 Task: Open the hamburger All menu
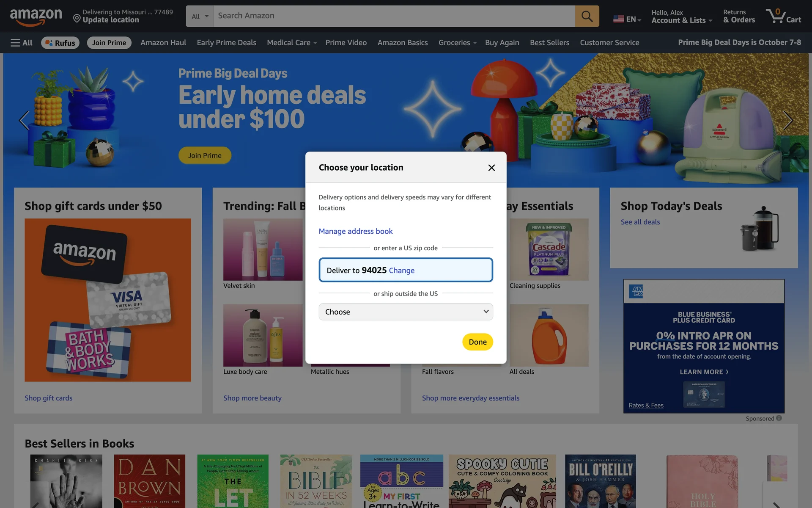point(22,43)
